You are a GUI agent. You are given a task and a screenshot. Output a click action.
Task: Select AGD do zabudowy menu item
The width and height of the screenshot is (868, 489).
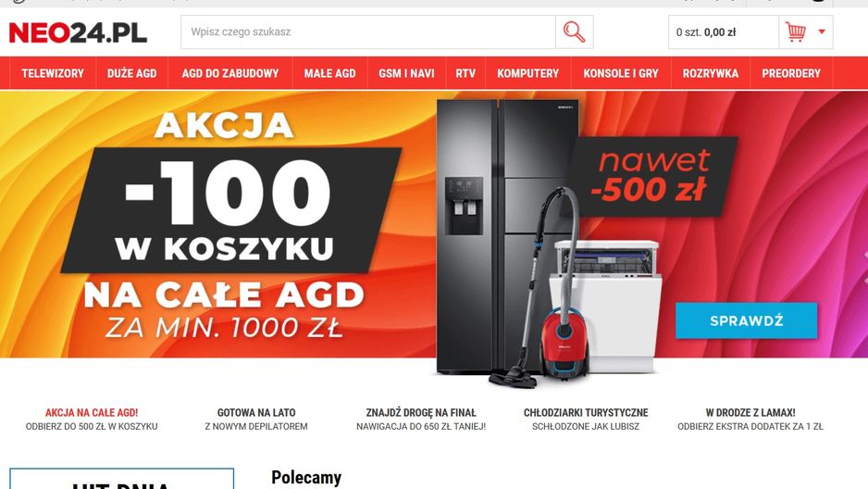tap(230, 73)
